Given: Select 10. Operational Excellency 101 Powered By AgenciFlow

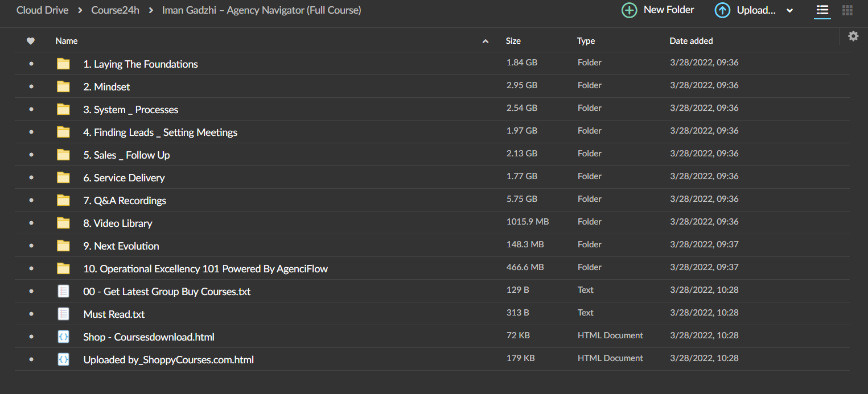Looking at the screenshot, I should (x=205, y=269).
